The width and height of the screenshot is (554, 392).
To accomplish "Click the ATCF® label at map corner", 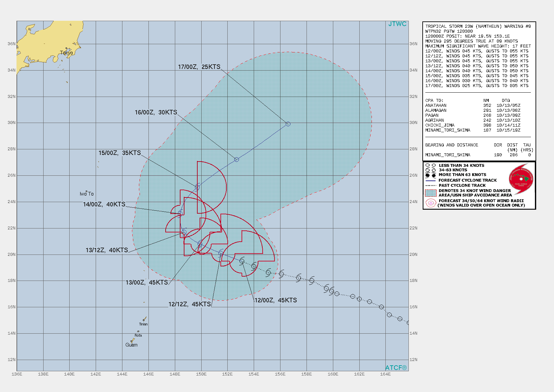I will tap(396, 368).
